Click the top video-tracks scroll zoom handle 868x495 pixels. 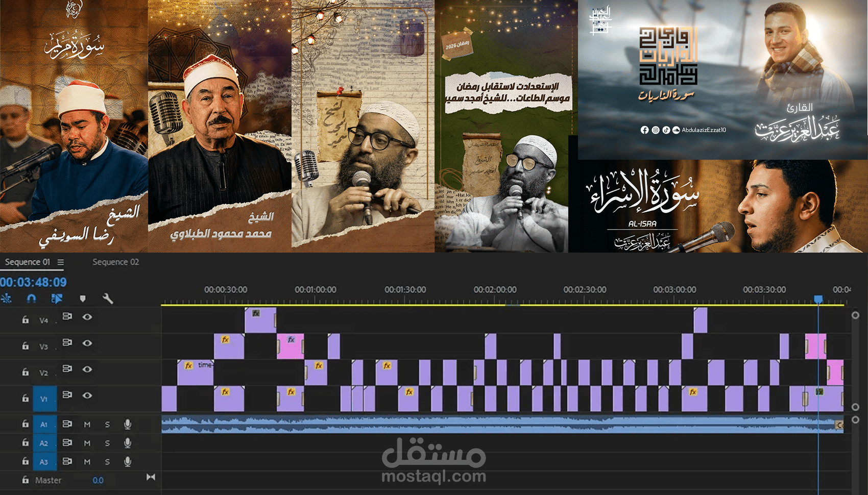855,315
